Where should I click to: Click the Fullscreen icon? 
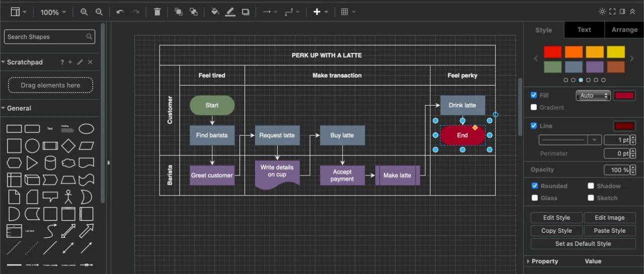click(612, 12)
